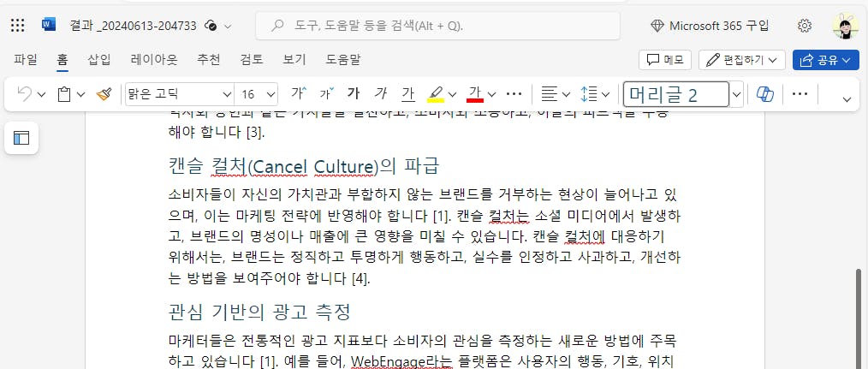Expand the highlight color chevron
Image resolution: width=868 pixels, height=369 pixels.
[452, 95]
